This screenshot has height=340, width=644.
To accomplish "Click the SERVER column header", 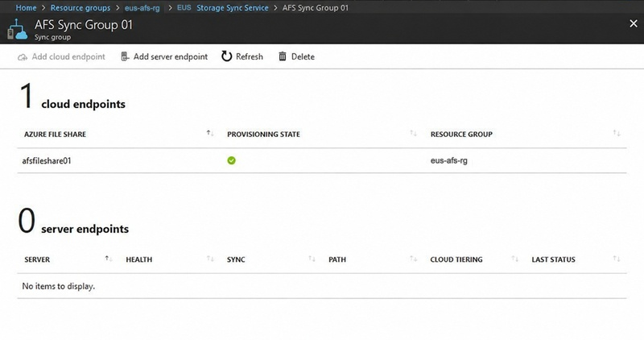I will pyautogui.click(x=37, y=259).
